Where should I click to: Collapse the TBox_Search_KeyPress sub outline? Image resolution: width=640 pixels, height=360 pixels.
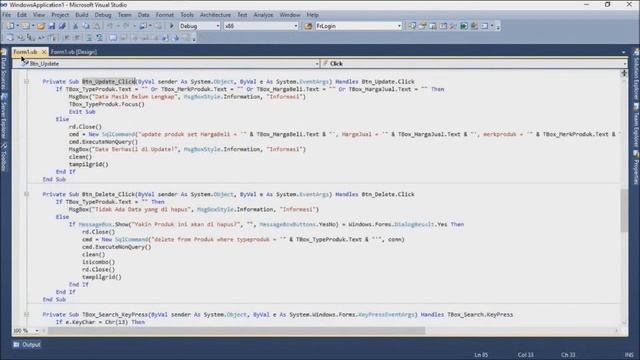(27, 315)
